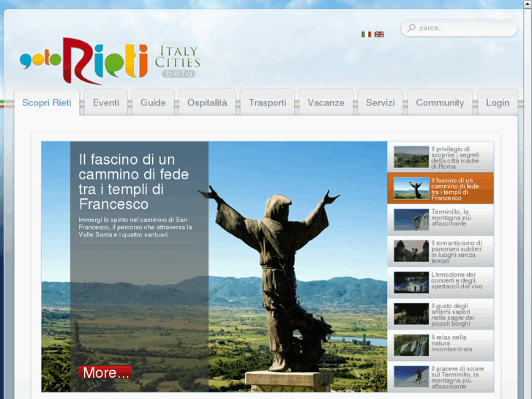
Task: Switch the site to Italian using the flag icon
Action: 366,34
